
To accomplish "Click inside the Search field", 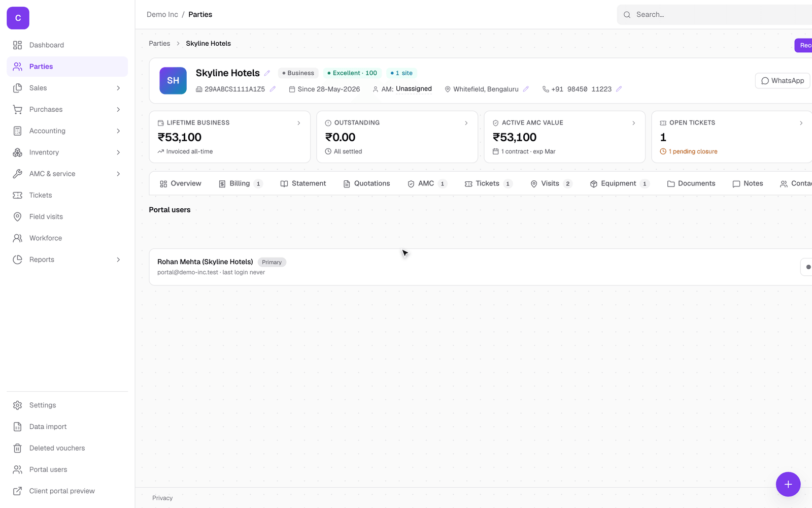I will coord(715,15).
